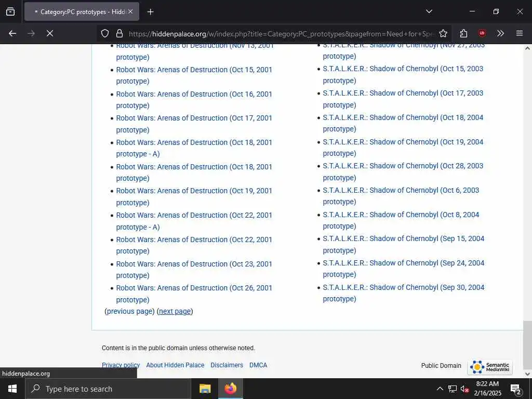Open Robot Wars Oct 15, 2001 prototype
Image resolution: width=532 pixels, height=399 pixels.
click(x=194, y=75)
